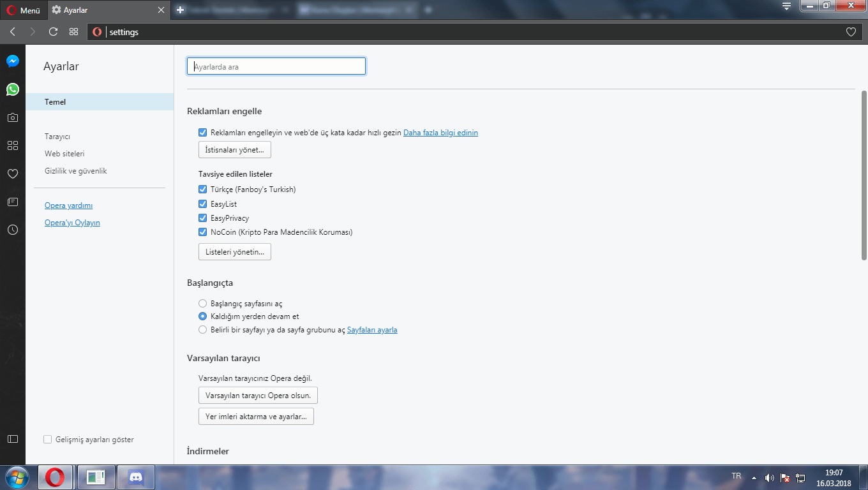Open the snapshot camera tool in sidebar
Viewport: 868px width, 490px height.
pyautogui.click(x=13, y=117)
